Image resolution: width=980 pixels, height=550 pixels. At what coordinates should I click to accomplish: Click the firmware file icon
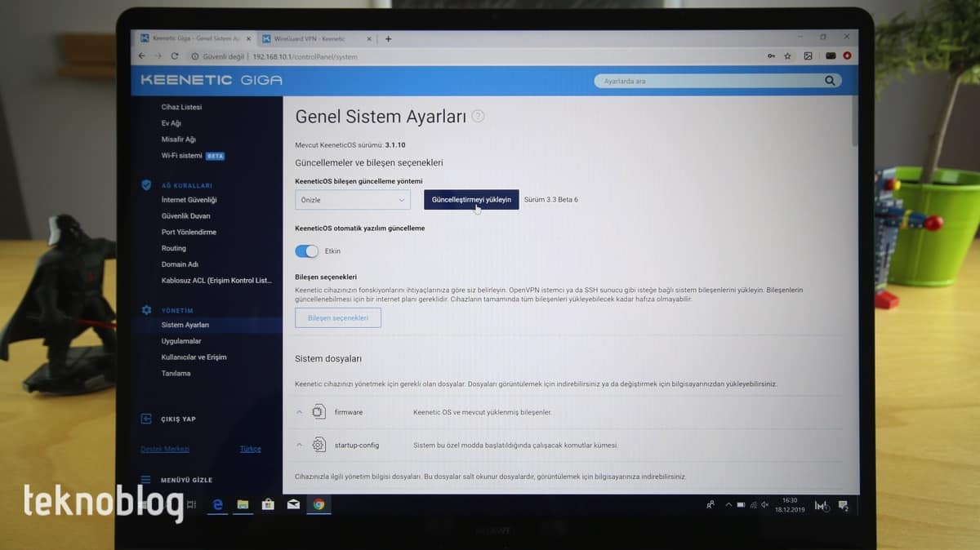pyautogui.click(x=318, y=412)
